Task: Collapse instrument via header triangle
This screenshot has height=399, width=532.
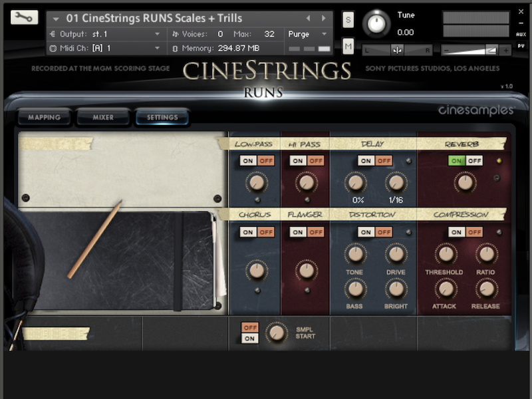Action: [56, 19]
